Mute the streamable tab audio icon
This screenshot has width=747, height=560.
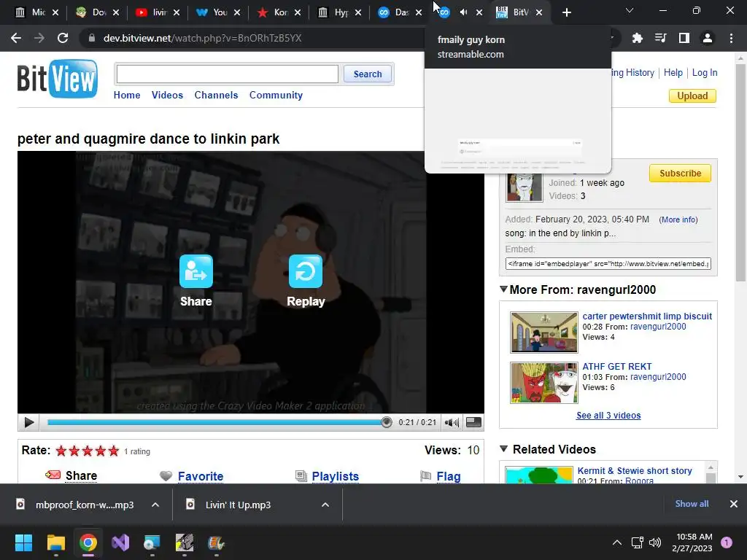[463, 12]
